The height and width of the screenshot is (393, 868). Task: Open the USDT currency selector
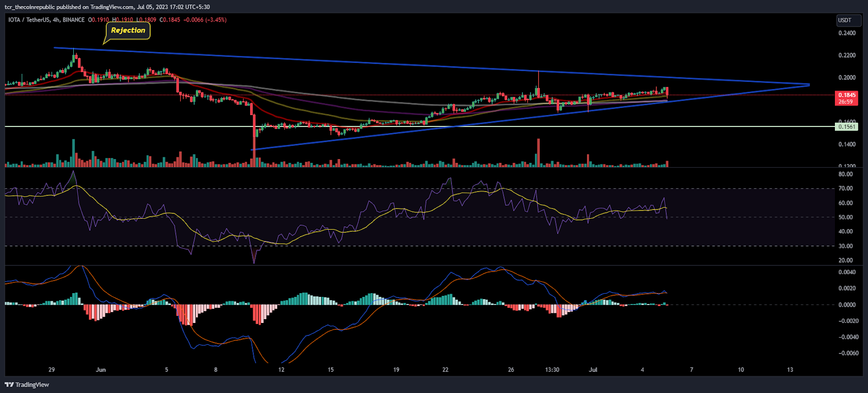848,20
